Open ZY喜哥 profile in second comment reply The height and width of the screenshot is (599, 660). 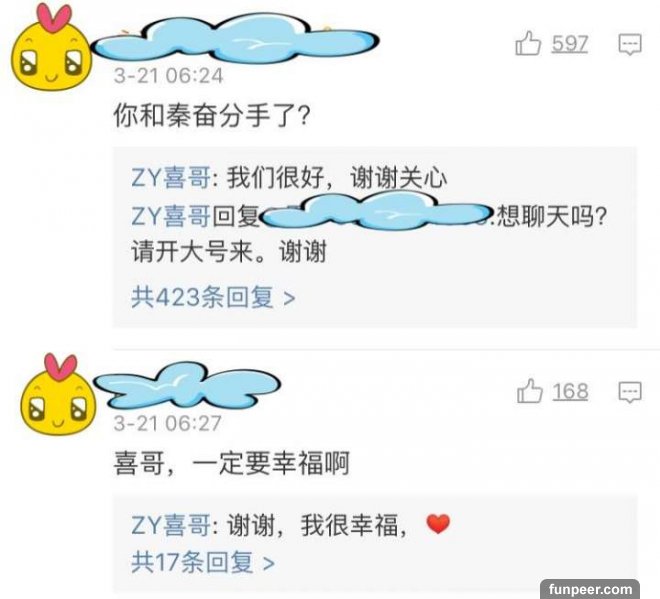tap(171, 525)
